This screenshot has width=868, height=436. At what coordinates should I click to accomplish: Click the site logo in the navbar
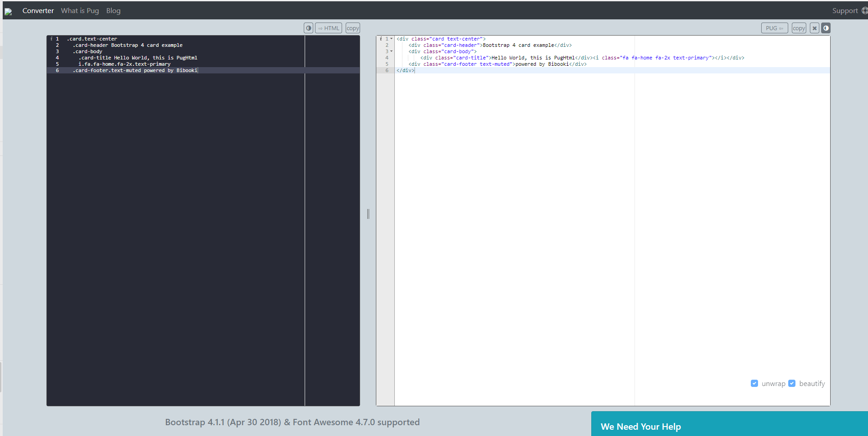pyautogui.click(x=8, y=11)
